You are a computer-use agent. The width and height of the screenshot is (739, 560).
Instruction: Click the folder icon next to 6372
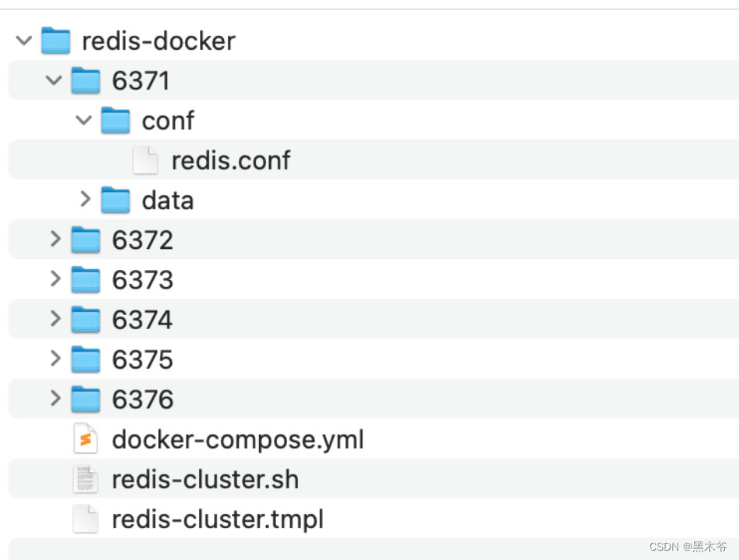click(x=86, y=240)
